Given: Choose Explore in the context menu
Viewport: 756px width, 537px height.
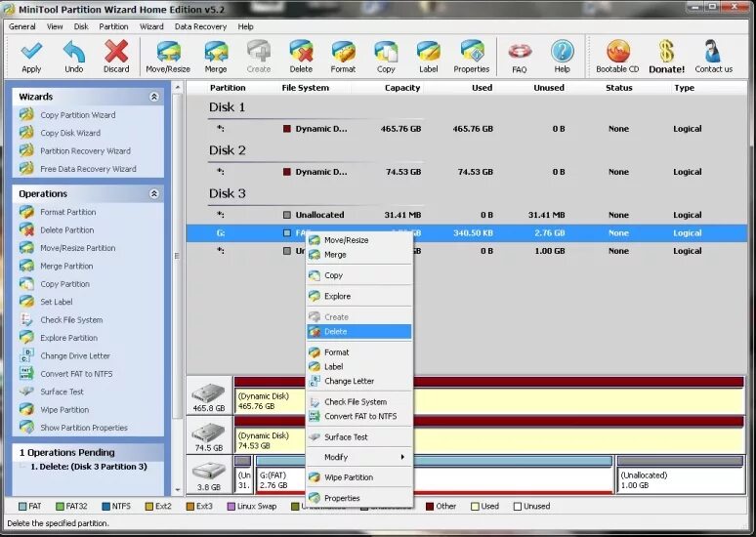Looking at the screenshot, I should 359,297.
